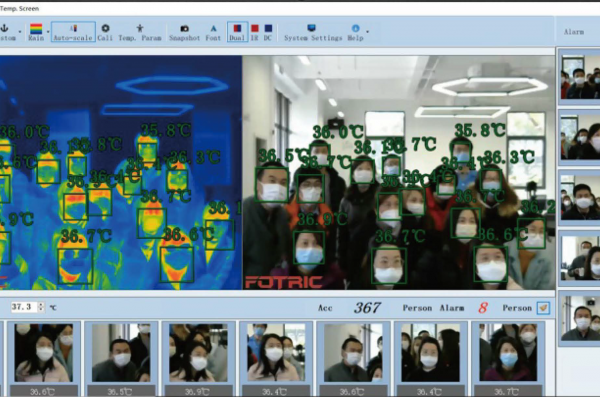Select the Alarm panel tab

574,32
